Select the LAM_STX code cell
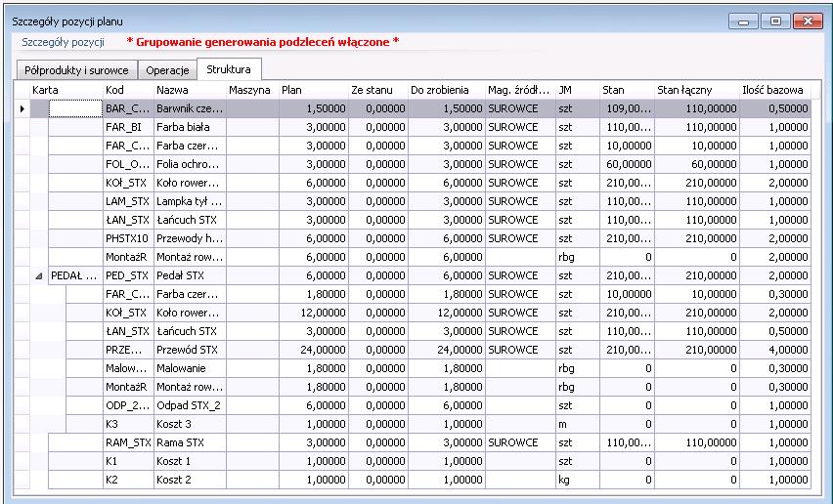This screenshot has width=833, height=504. (x=128, y=201)
